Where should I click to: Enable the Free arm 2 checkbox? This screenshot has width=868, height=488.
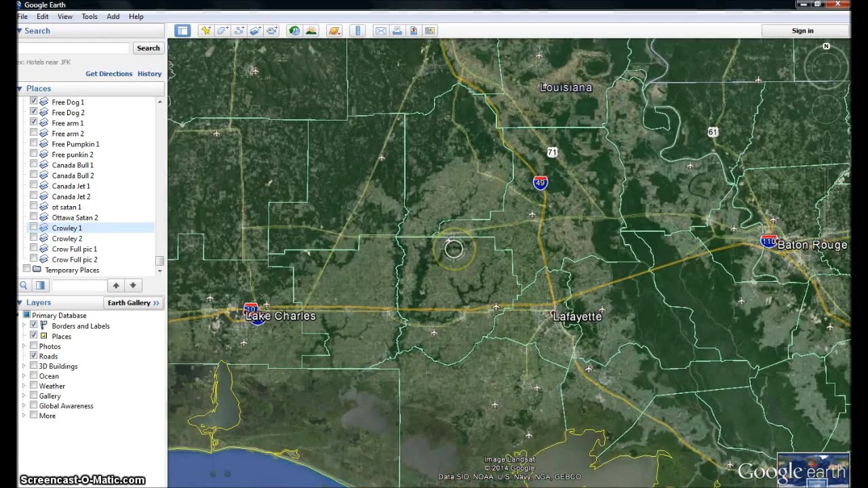[x=34, y=132]
